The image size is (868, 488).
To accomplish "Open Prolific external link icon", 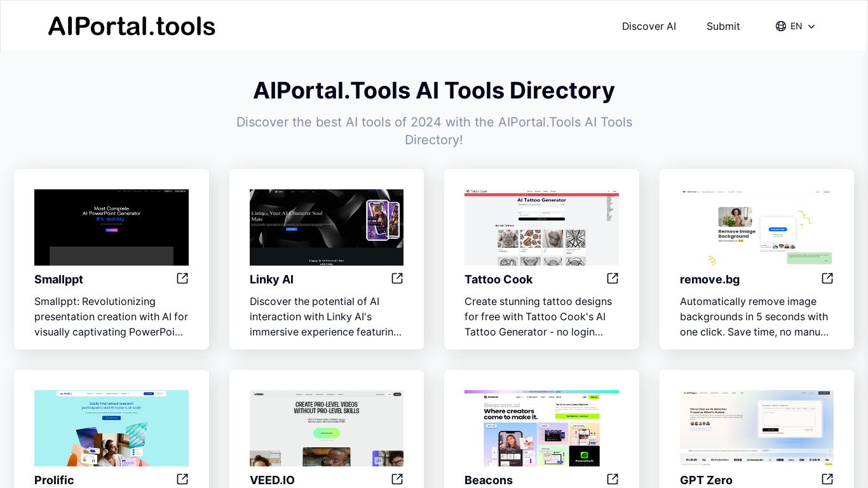I will 182,479.
